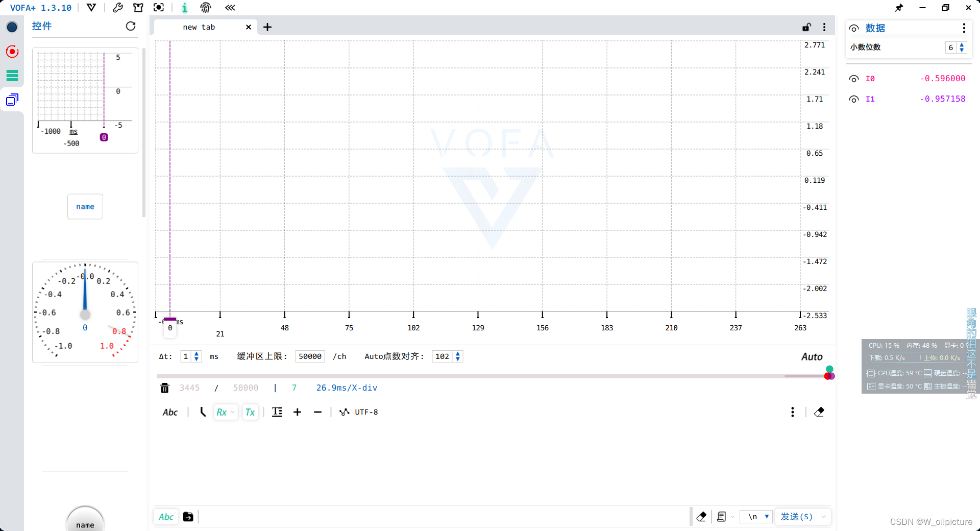This screenshot has width=980, height=531.
Task: Select the UTF-8 encoding option
Action: click(359, 412)
